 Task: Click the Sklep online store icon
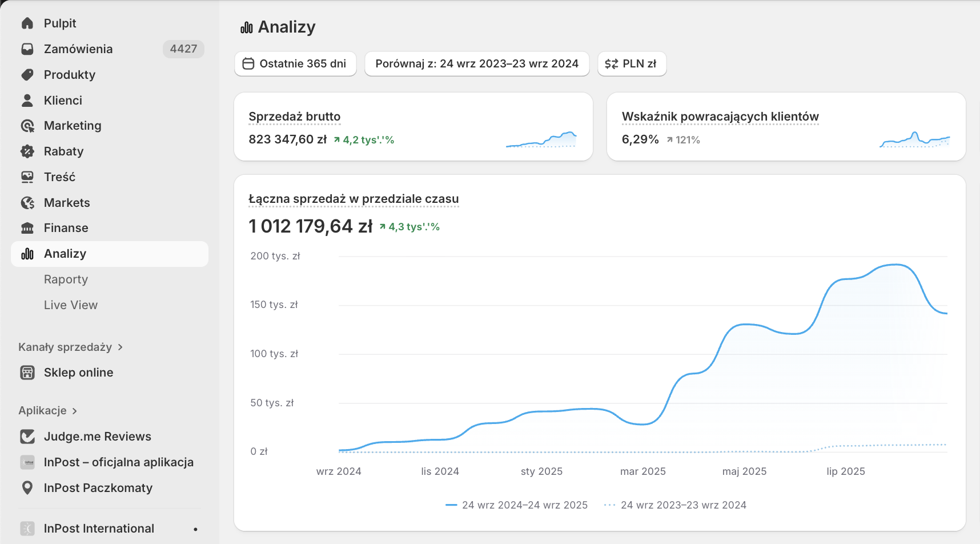[x=27, y=373]
